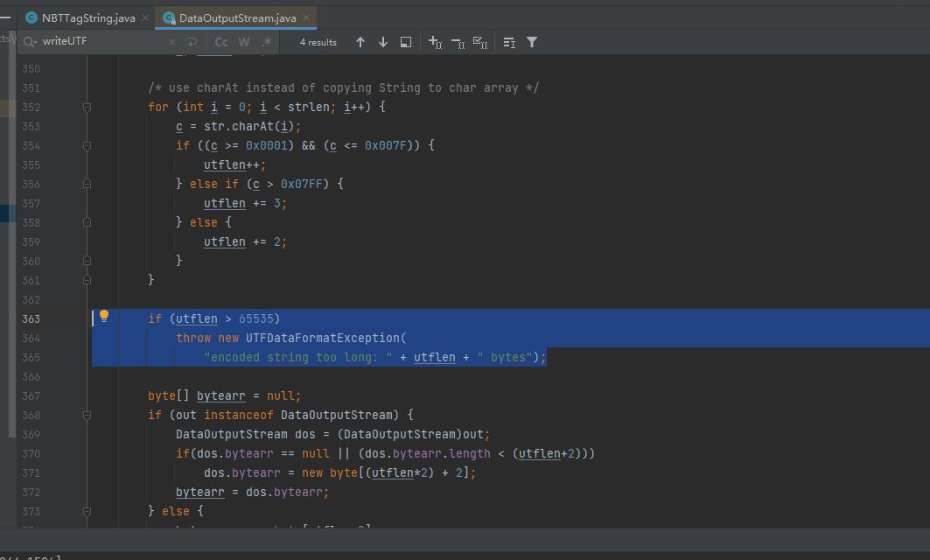Click str.charAt(i) on line 353
Screen dimensions: 930x560
[x=248, y=126]
